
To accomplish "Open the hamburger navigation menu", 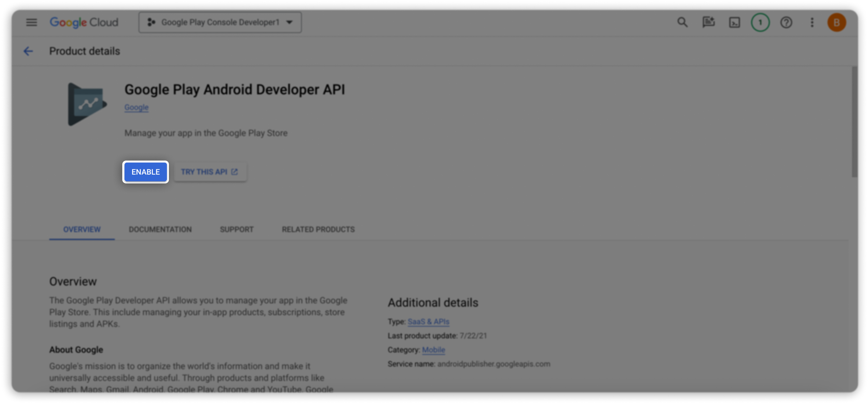I will pos(31,22).
